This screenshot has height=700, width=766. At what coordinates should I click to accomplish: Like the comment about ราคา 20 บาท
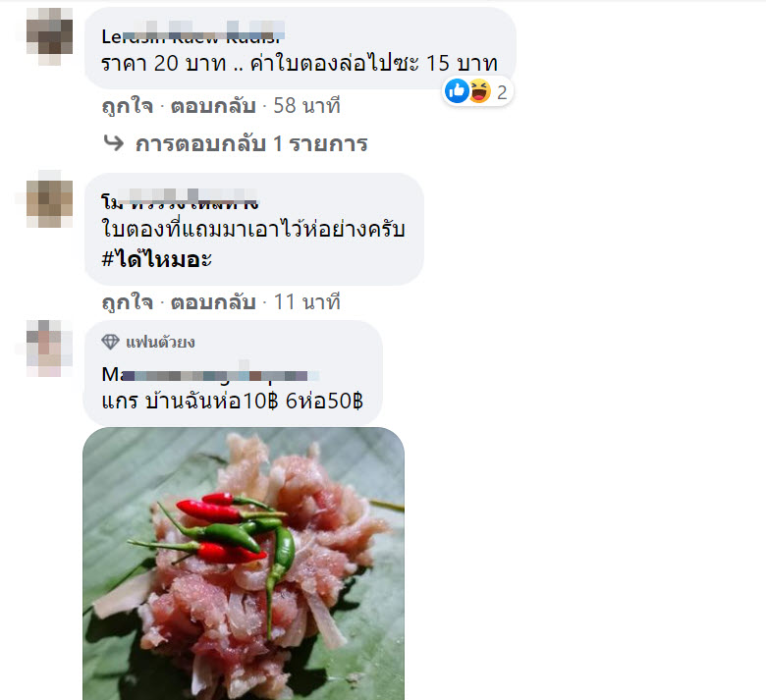tap(127, 106)
